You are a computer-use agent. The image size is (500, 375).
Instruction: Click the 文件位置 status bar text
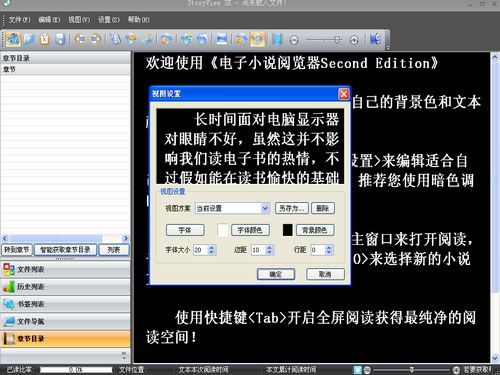pyautogui.click(x=131, y=370)
